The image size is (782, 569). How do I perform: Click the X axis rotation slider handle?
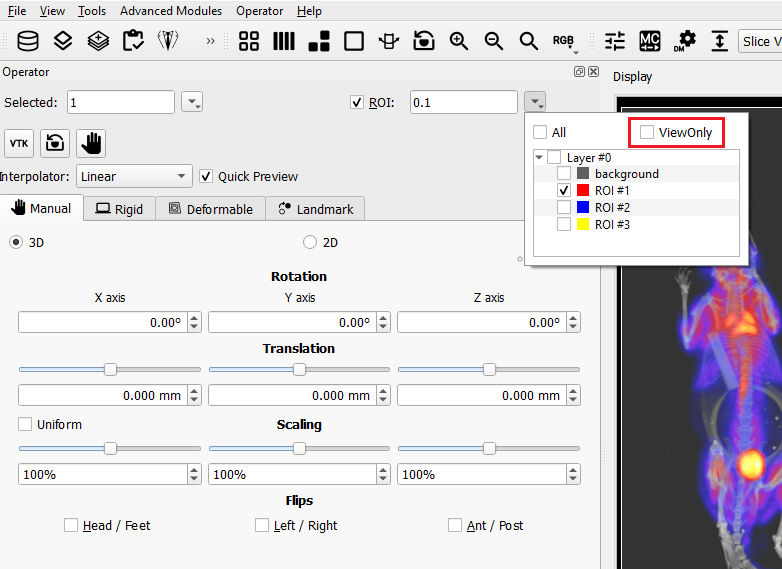[x=110, y=369]
